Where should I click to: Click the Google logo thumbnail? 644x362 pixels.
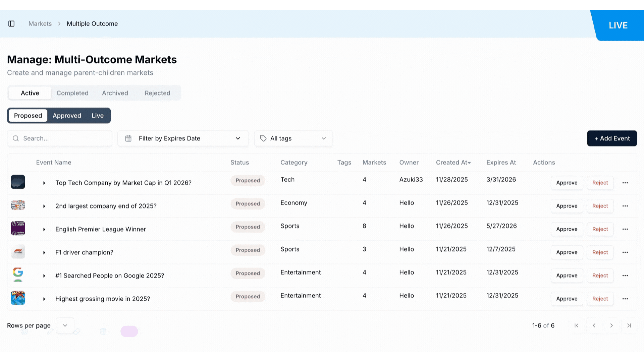tap(18, 274)
